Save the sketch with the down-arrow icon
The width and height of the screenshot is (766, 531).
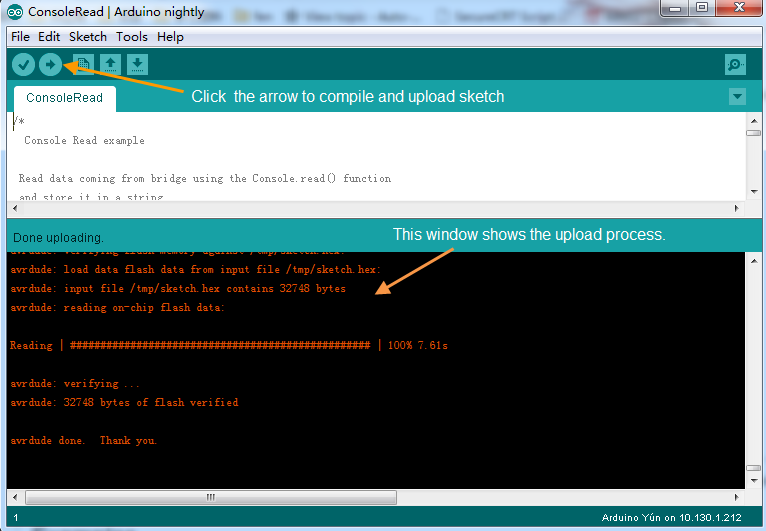click(x=137, y=64)
